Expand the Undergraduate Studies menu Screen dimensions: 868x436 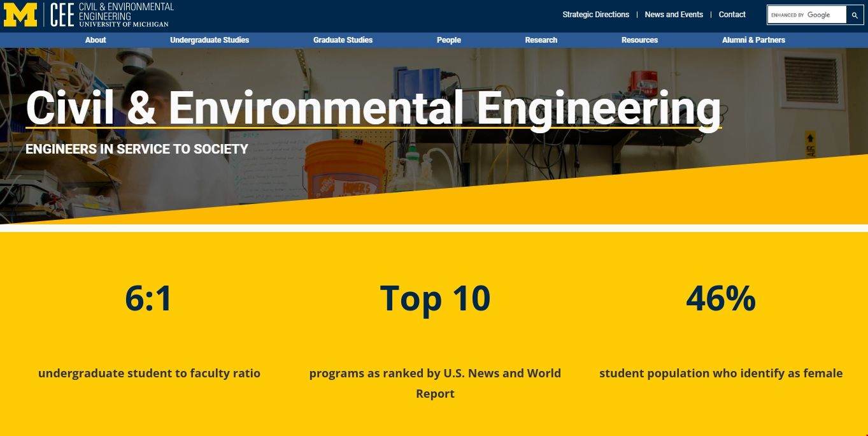210,40
